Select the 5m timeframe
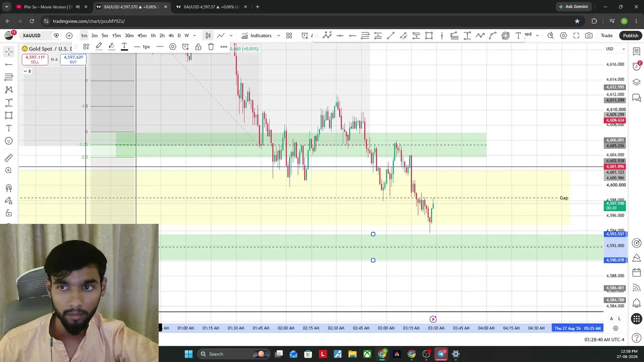 (105, 36)
